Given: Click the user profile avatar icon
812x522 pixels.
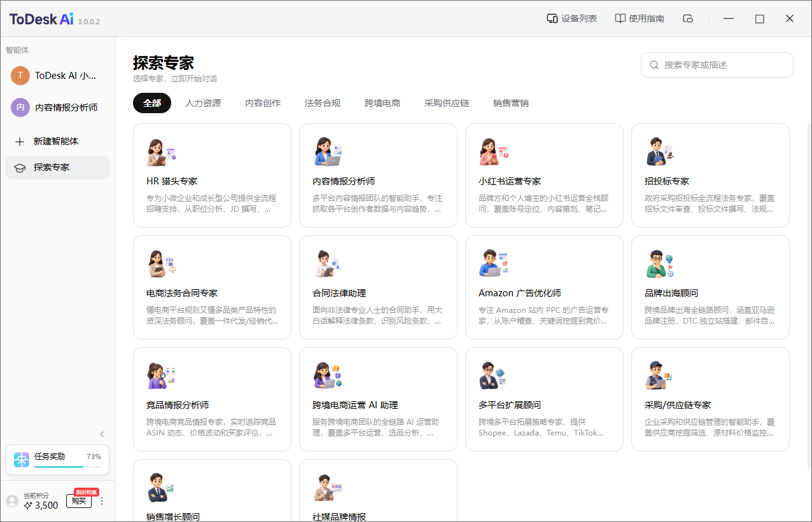Looking at the screenshot, I should (x=12, y=501).
